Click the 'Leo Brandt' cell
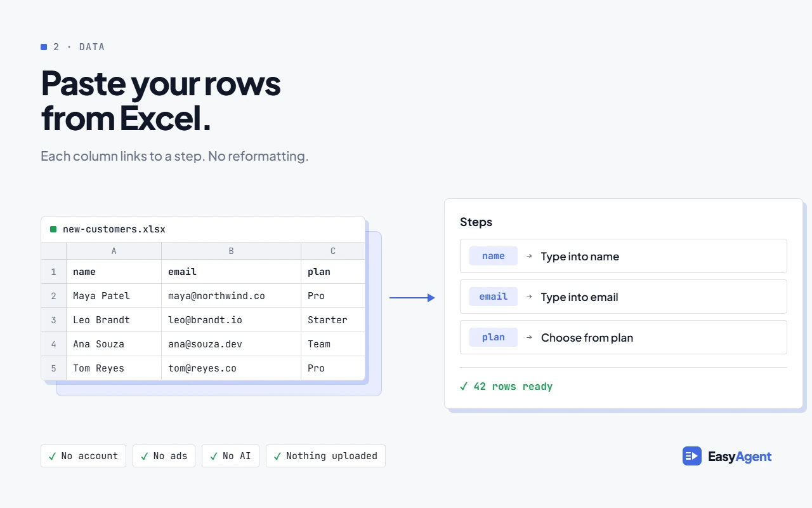This screenshot has height=508, width=812. [114, 320]
